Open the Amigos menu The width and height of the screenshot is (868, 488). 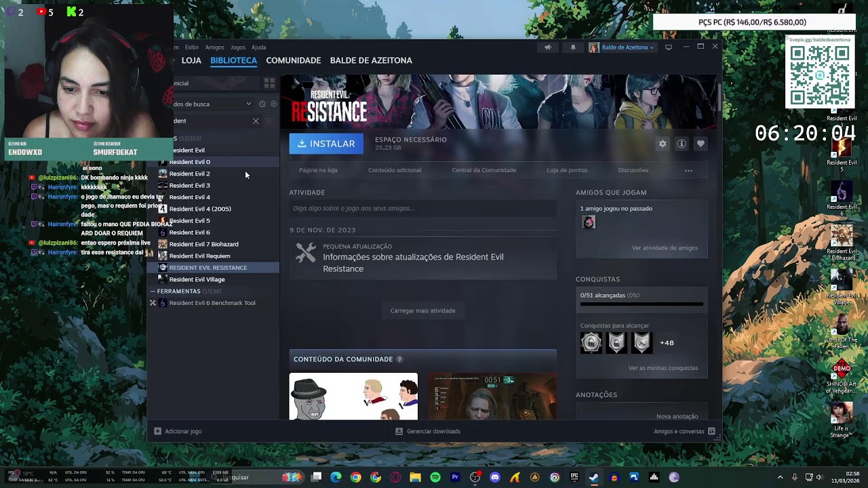pos(215,47)
